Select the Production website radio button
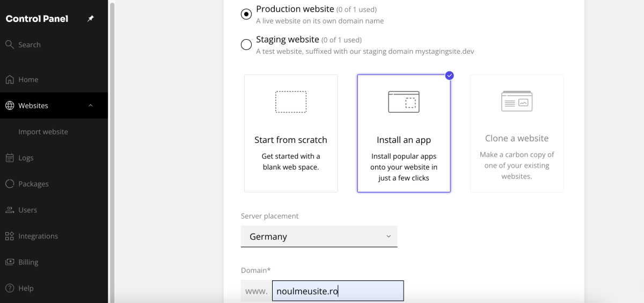Image resolution: width=644 pixels, height=303 pixels. click(246, 15)
